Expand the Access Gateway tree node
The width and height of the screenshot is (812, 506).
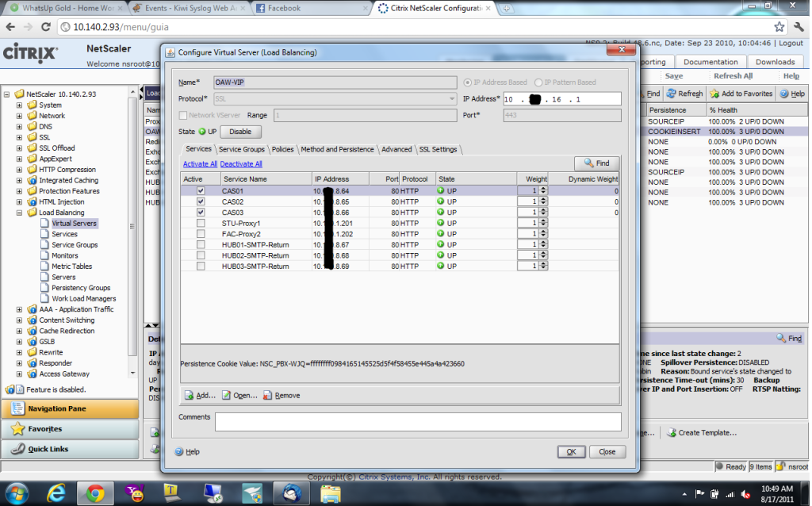pos(19,374)
